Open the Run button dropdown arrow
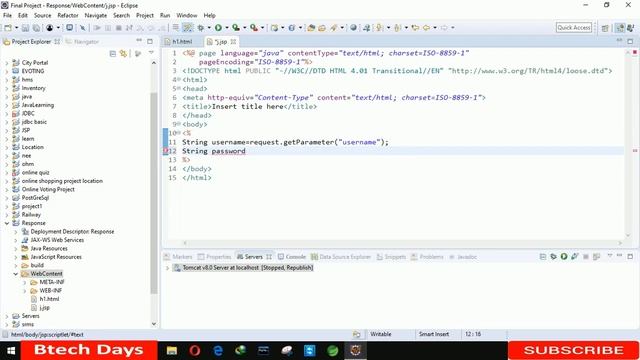This screenshot has width=640, height=360. tap(227, 28)
